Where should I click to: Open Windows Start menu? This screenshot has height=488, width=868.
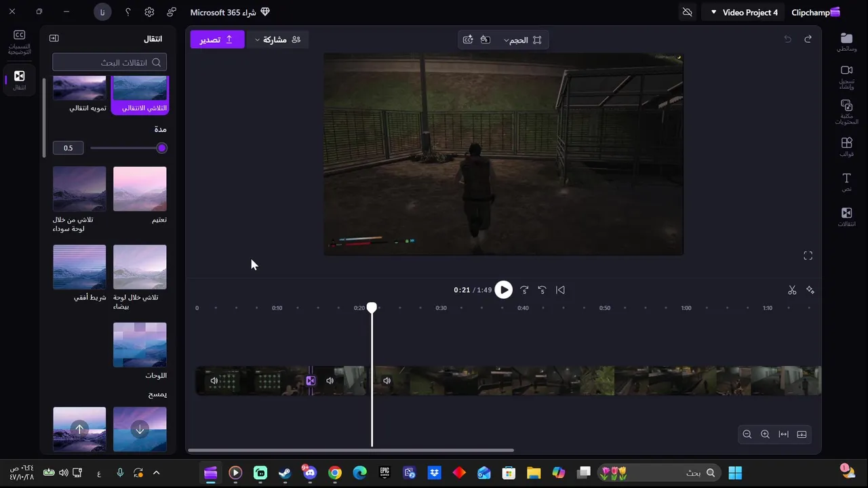point(735,472)
